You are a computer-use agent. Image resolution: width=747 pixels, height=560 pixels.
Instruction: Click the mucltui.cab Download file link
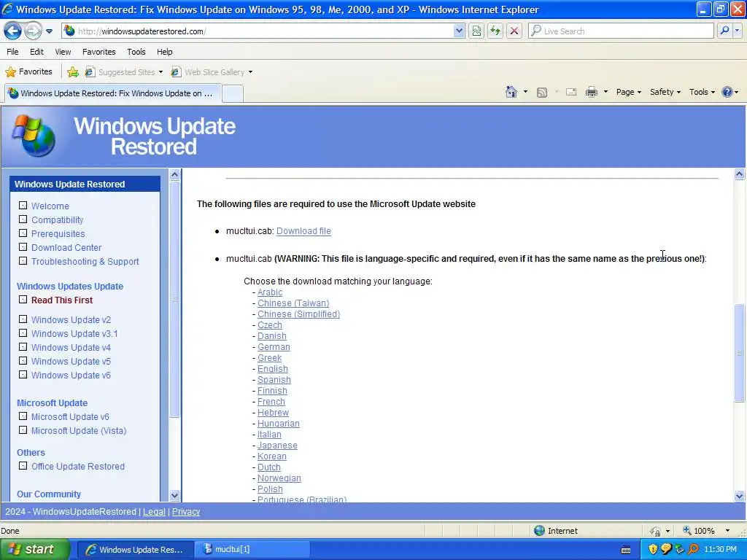pyautogui.click(x=303, y=231)
